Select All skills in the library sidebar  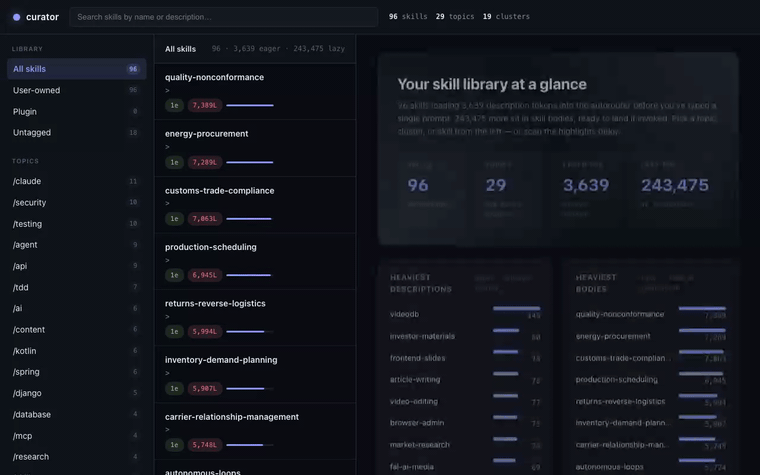[x=77, y=69]
